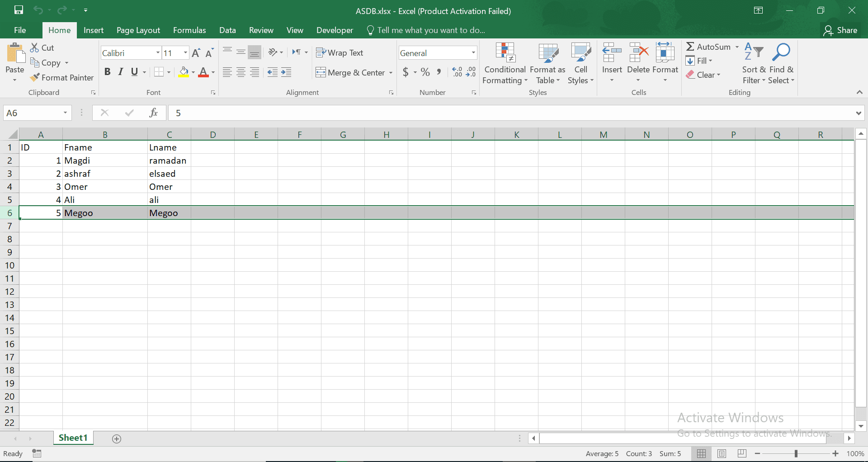Expand the formula bar
Viewport: 868px width, 462px height.
point(858,113)
